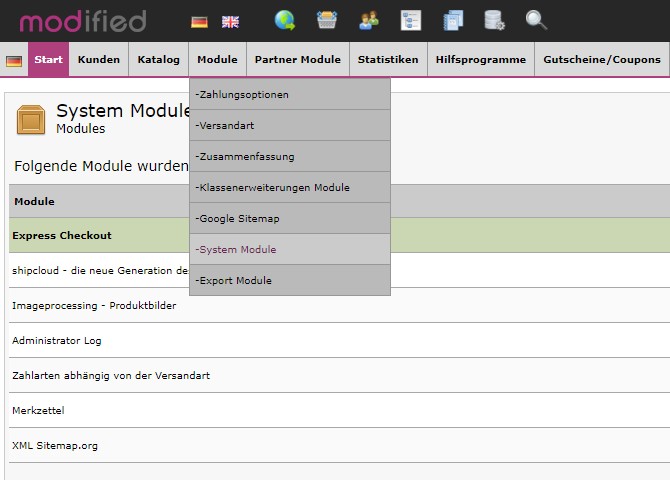670x480 pixels.
Task: Open the Module menu
Action: [217, 59]
